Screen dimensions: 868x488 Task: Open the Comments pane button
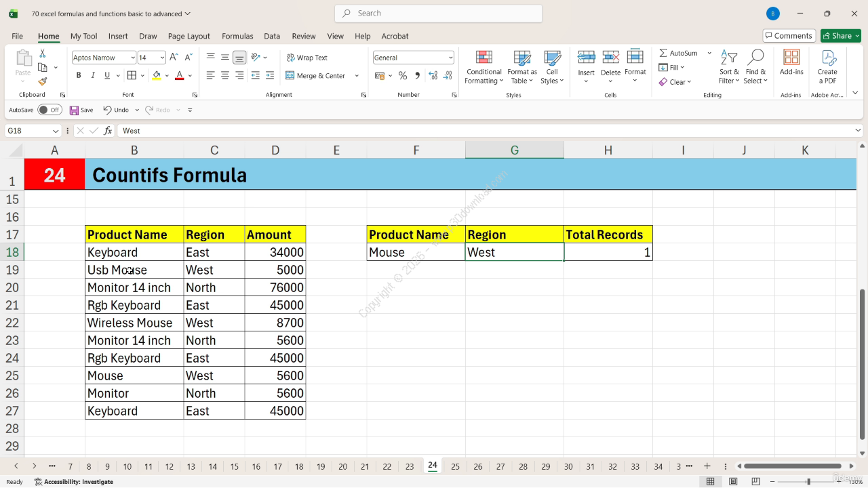pyautogui.click(x=789, y=36)
